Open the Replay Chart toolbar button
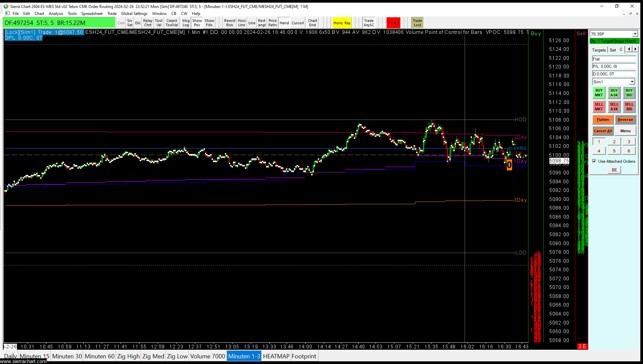This screenshot has width=643, height=364. [x=148, y=23]
